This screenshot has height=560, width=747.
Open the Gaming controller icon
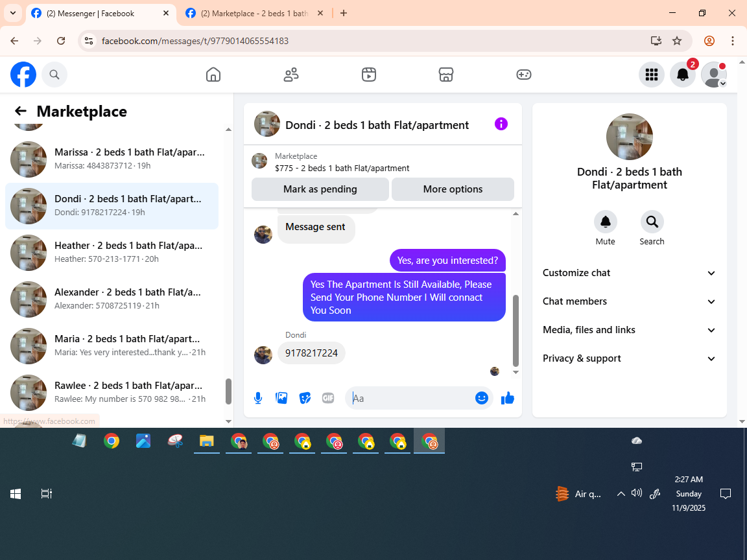coord(523,75)
